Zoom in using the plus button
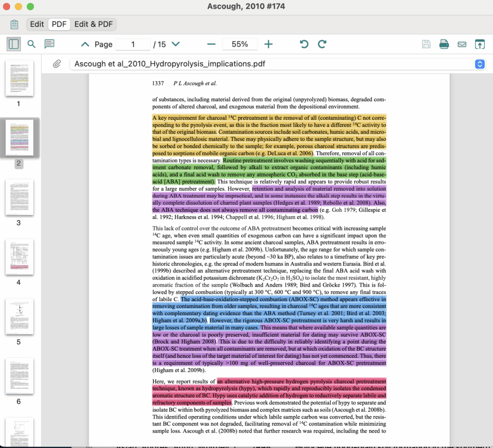The image size is (493, 448). (269, 44)
